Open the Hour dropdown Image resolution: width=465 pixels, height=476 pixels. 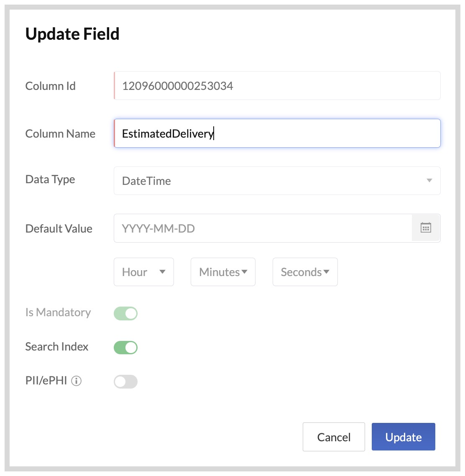coord(143,272)
